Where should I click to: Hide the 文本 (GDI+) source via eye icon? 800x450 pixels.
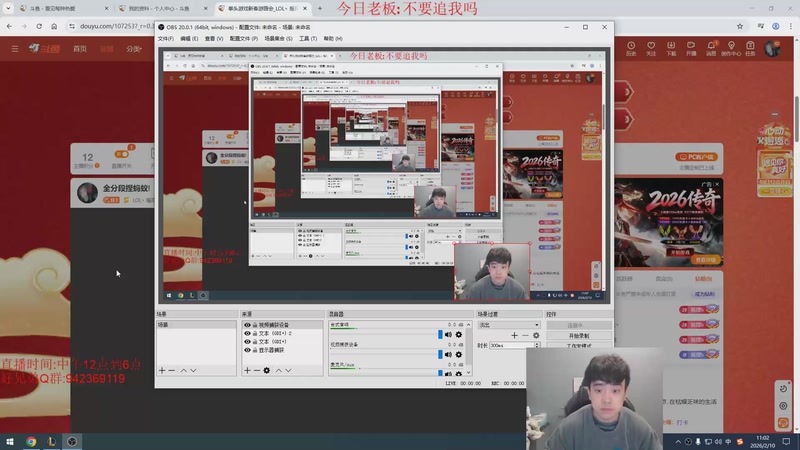tap(247, 342)
